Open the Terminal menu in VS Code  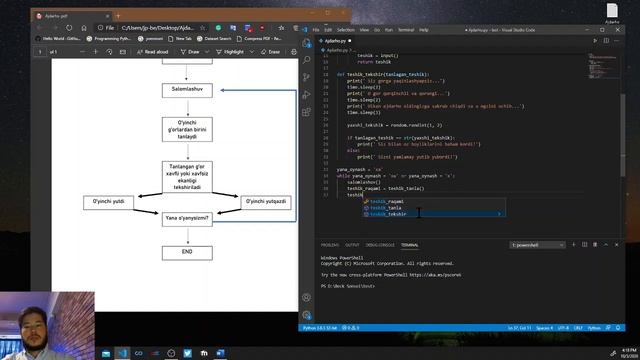406,30
